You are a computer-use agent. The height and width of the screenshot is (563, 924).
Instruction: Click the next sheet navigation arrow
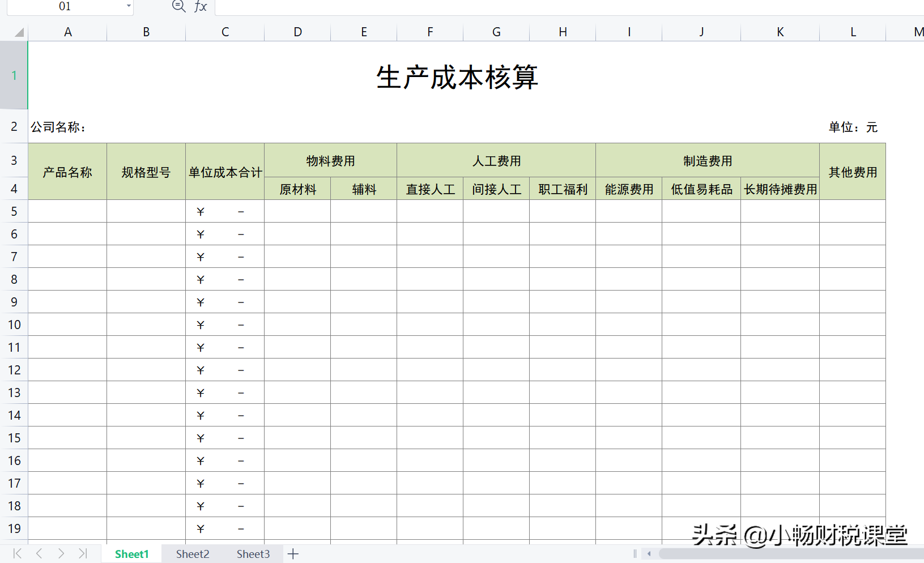(x=61, y=554)
